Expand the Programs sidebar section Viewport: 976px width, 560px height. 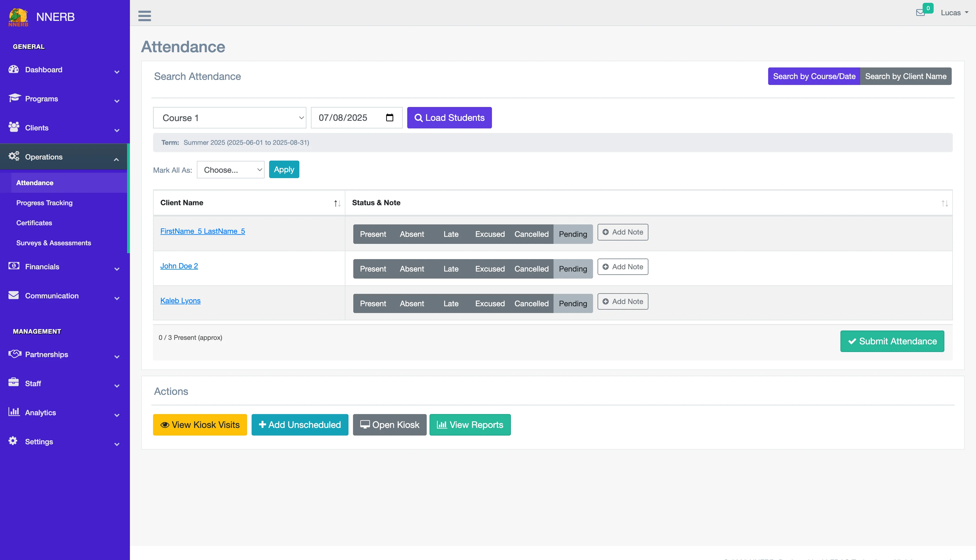click(117, 101)
